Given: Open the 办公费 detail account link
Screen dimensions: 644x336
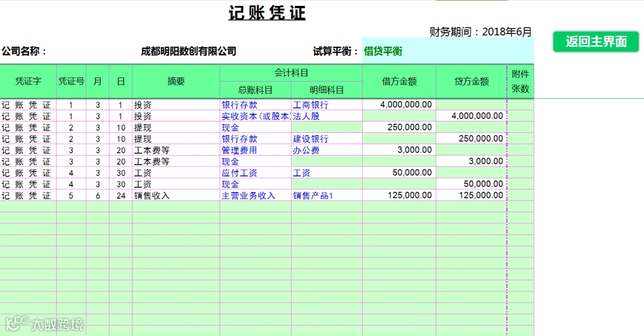Looking at the screenshot, I should click(306, 150).
